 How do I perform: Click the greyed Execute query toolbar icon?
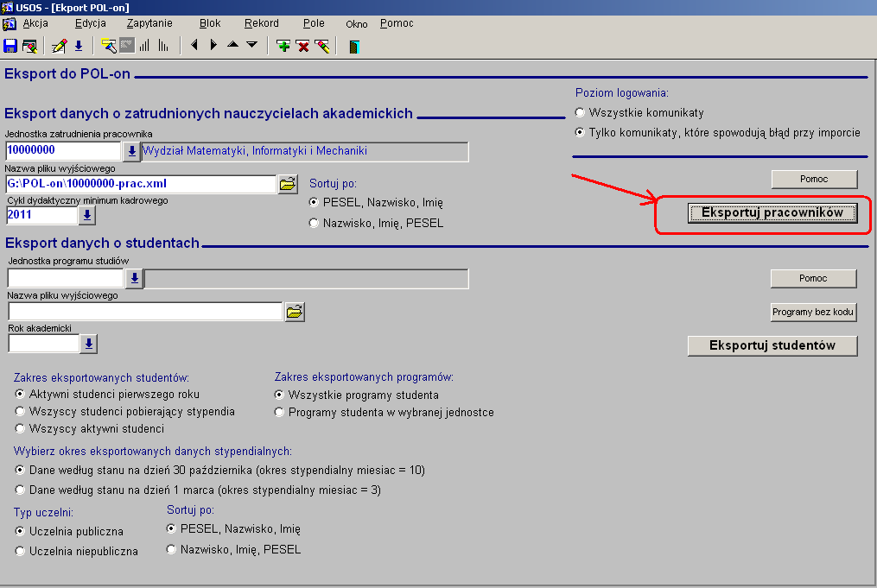click(127, 46)
